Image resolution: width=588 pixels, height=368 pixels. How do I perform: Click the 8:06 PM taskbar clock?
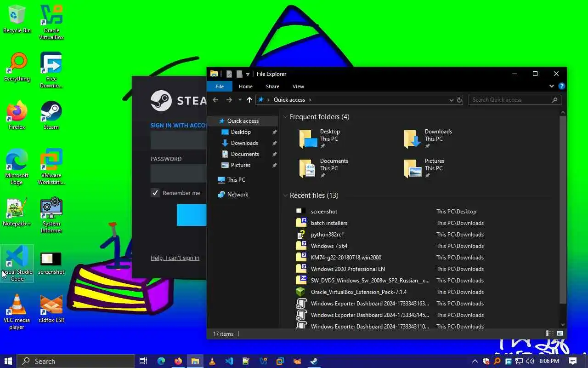tap(549, 361)
